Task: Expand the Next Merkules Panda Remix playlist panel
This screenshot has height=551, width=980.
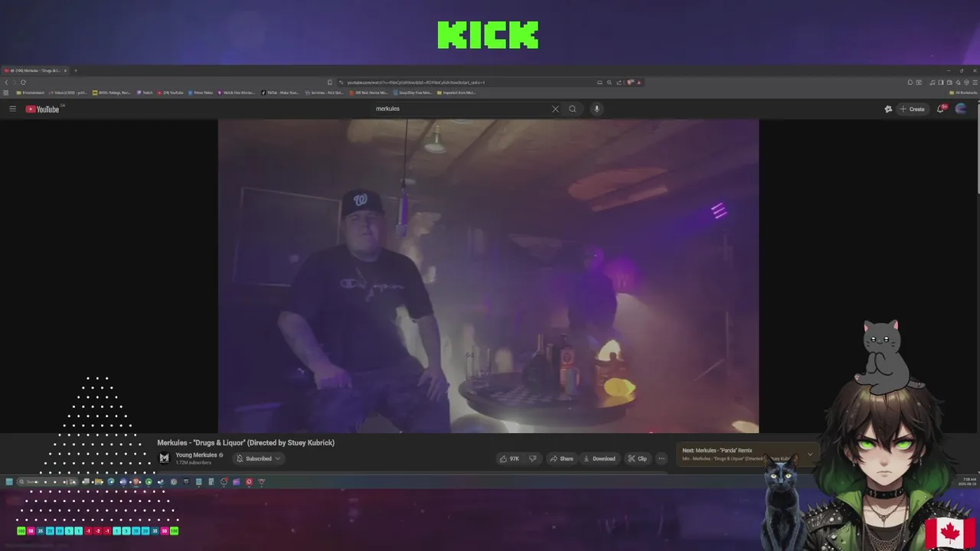Action: pos(810,454)
